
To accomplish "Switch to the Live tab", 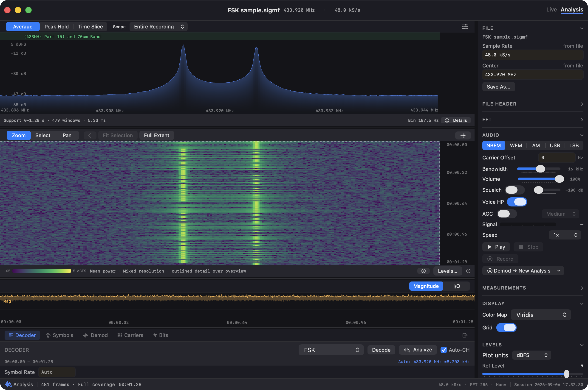I will pyautogui.click(x=551, y=10).
